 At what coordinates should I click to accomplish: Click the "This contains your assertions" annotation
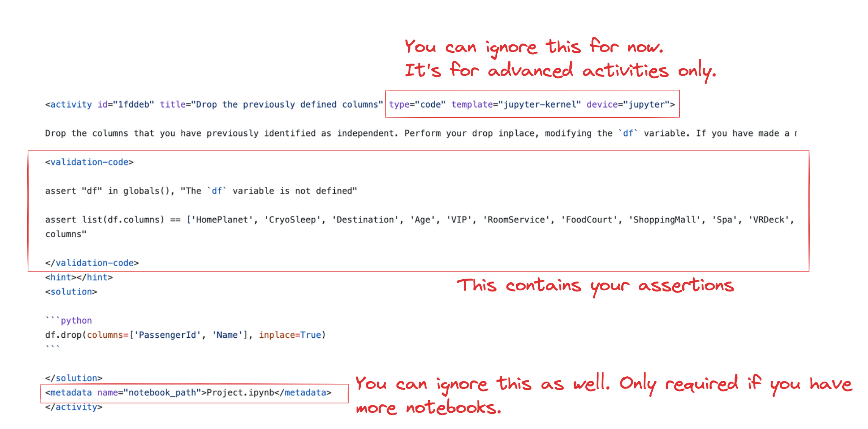click(x=595, y=287)
